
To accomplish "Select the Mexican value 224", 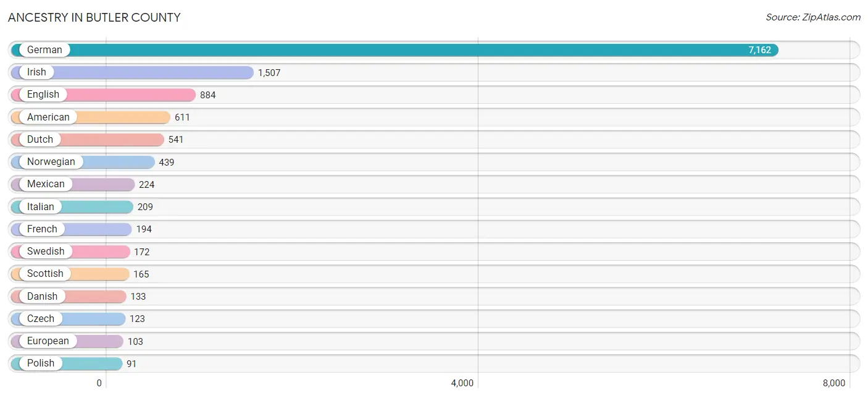I will [x=147, y=185].
